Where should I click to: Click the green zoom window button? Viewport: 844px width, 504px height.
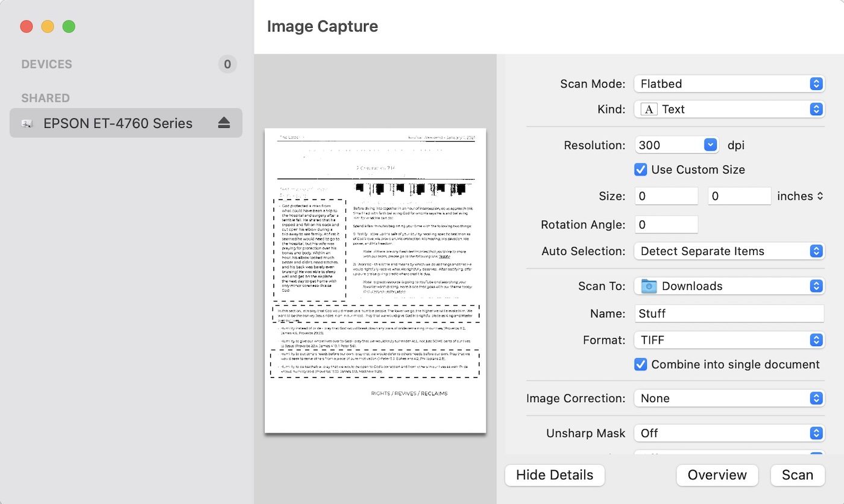pyautogui.click(x=69, y=27)
